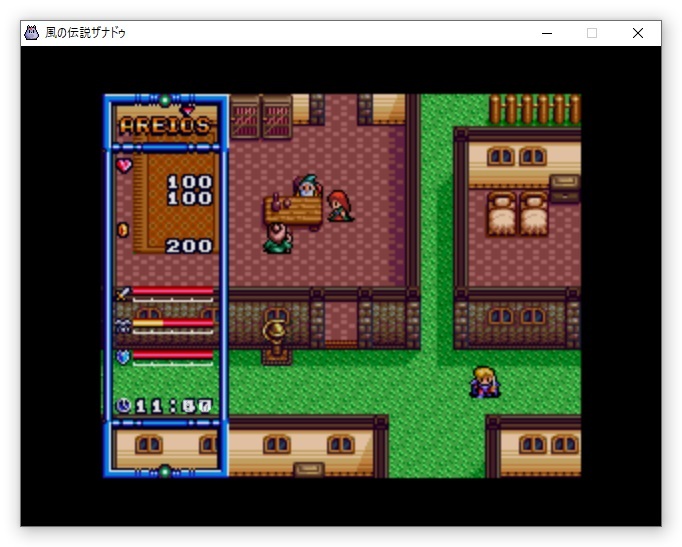The height and width of the screenshot is (547, 682).
Task: Click the disabled maximize button
Action: pos(592,33)
